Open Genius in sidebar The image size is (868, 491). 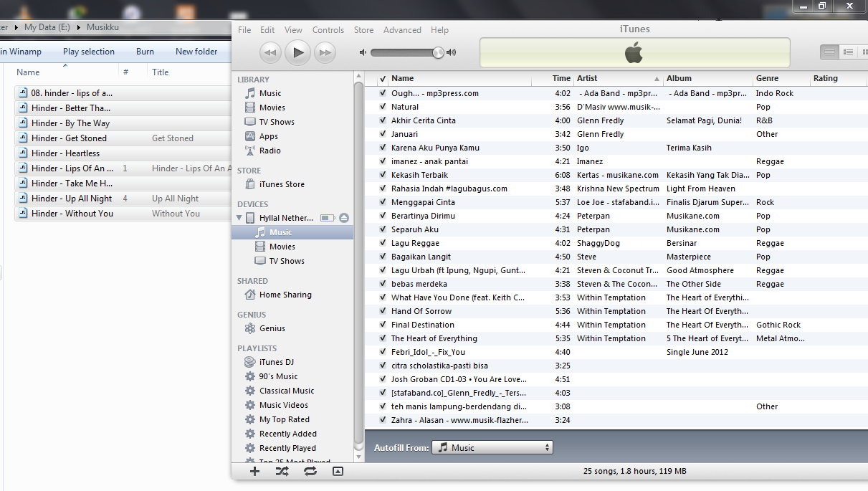[272, 328]
